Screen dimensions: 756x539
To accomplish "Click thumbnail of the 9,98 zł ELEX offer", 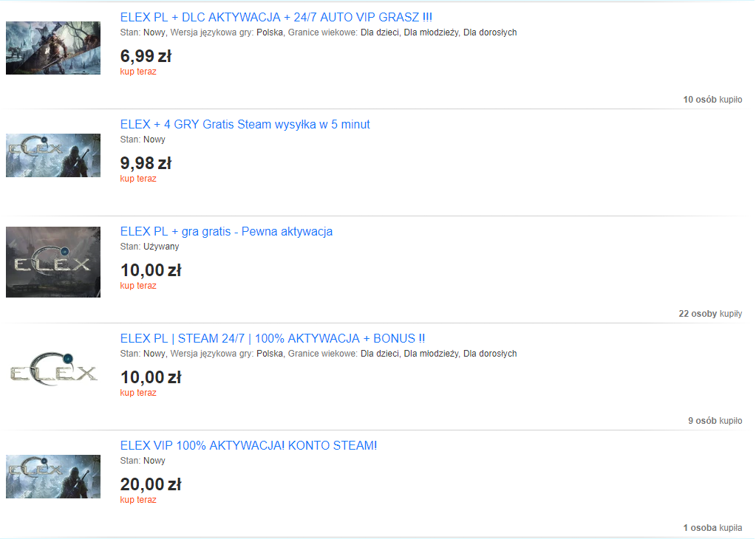I will click(53, 155).
